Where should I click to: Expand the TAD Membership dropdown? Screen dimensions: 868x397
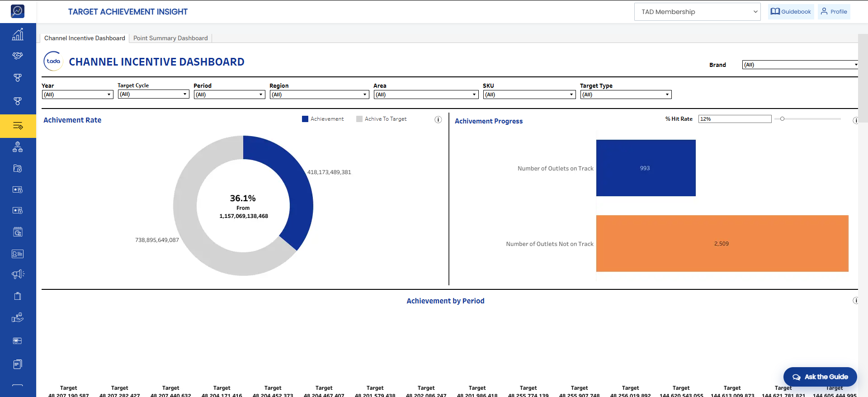(x=698, y=12)
